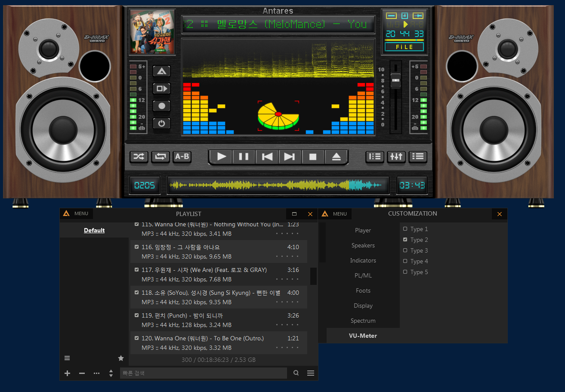Uncheck the checkbox for track 118
The height and width of the screenshot is (392, 565).
[137, 293]
